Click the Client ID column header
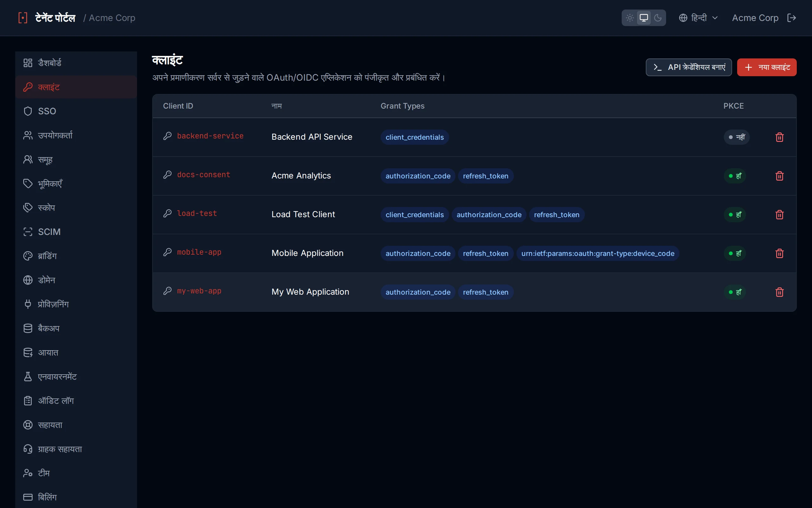Viewport: 812px width, 508px height. coord(178,106)
